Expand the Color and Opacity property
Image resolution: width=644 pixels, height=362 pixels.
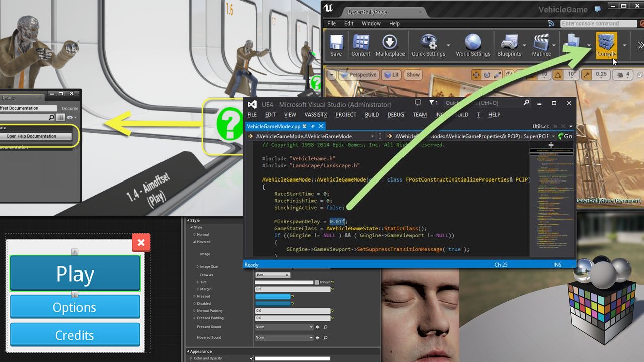tap(191, 358)
